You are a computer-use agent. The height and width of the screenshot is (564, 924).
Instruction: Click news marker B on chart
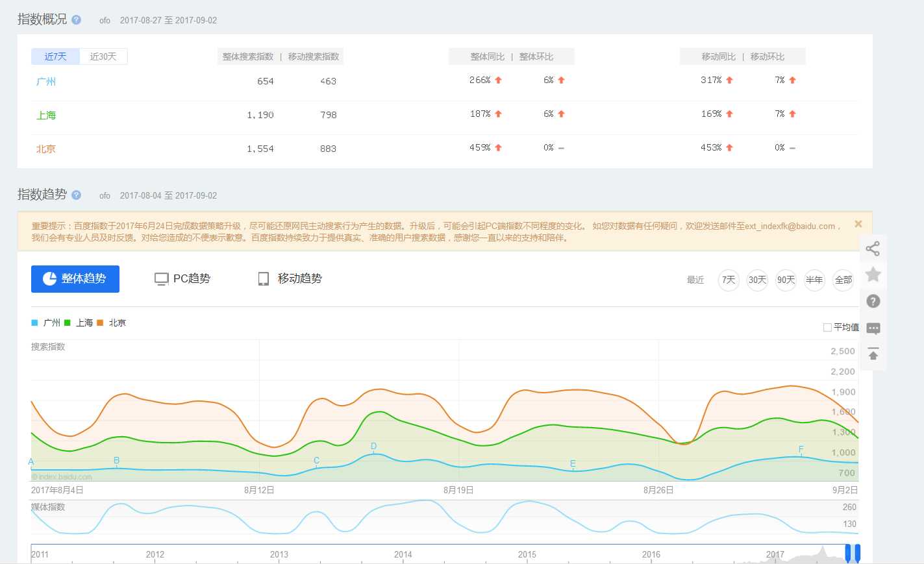[117, 460]
